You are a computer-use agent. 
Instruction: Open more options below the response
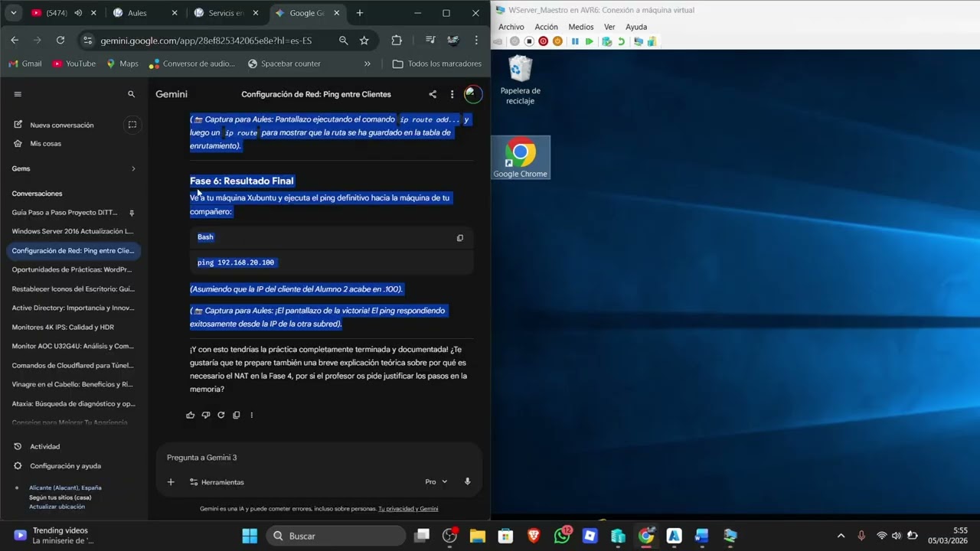point(251,415)
